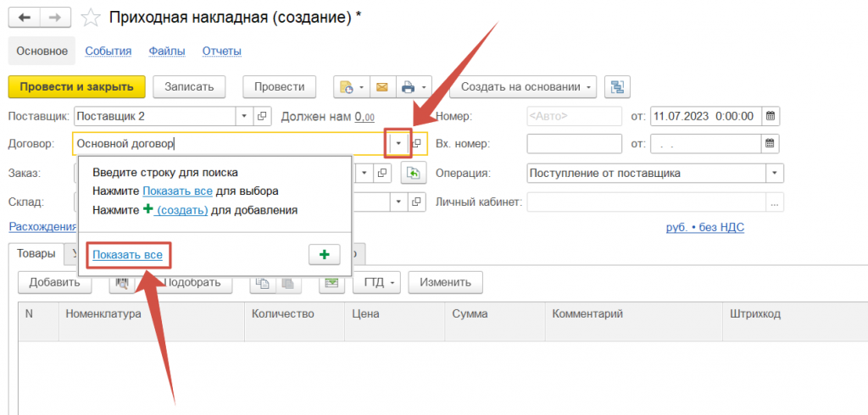Click the email envelope icon
This screenshot has width=868, height=415.
click(x=381, y=87)
